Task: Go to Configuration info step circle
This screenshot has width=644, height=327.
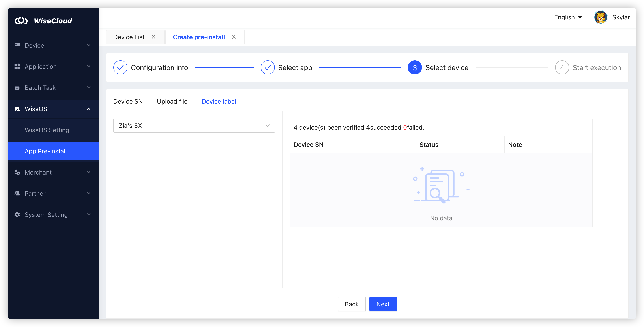Action: tap(120, 67)
